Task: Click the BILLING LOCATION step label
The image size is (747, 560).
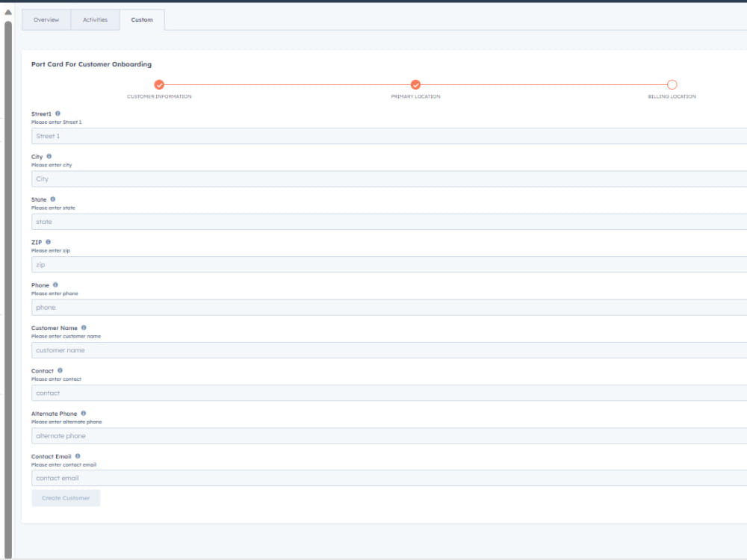Action: click(672, 96)
